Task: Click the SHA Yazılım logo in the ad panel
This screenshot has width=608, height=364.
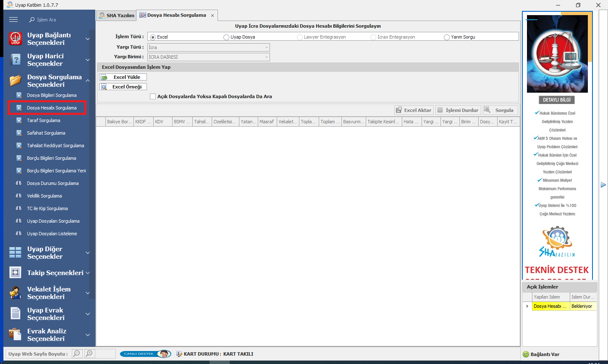Action: pos(557,242)
